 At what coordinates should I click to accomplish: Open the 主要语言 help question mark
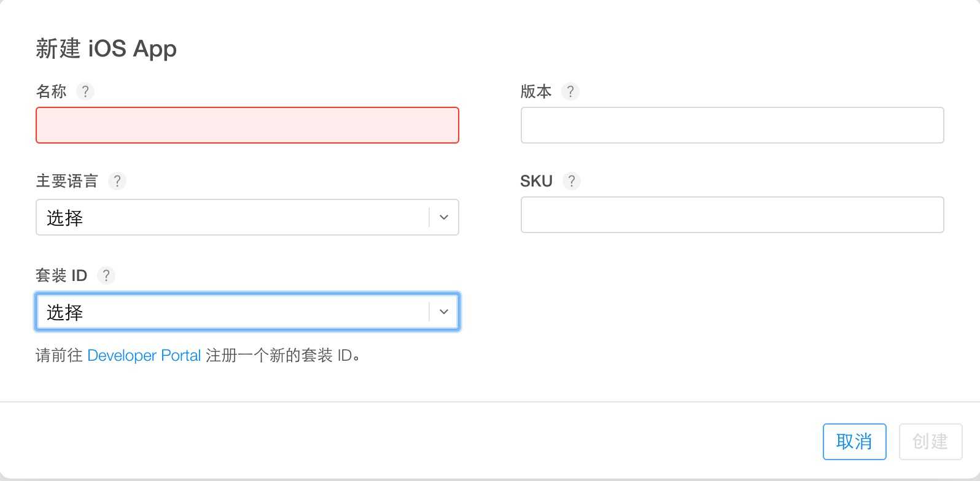(117, 181)
